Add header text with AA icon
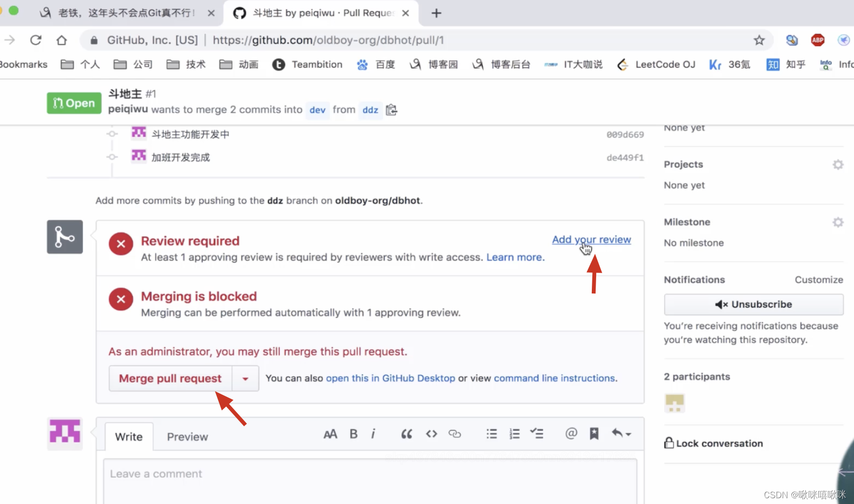Viewport: 854px width, 504px height. 330,434
